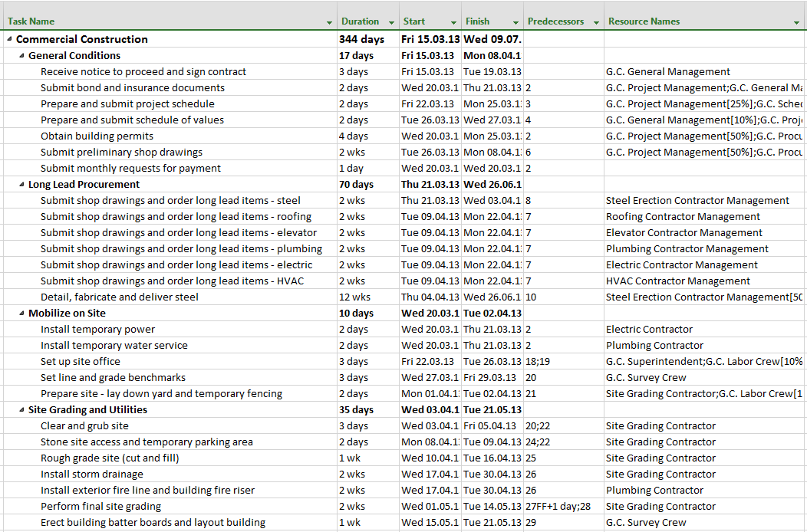Screen dimensions: 807x532
Task: Select the 'Obtain building permits' task
Action: coord(97,136)
